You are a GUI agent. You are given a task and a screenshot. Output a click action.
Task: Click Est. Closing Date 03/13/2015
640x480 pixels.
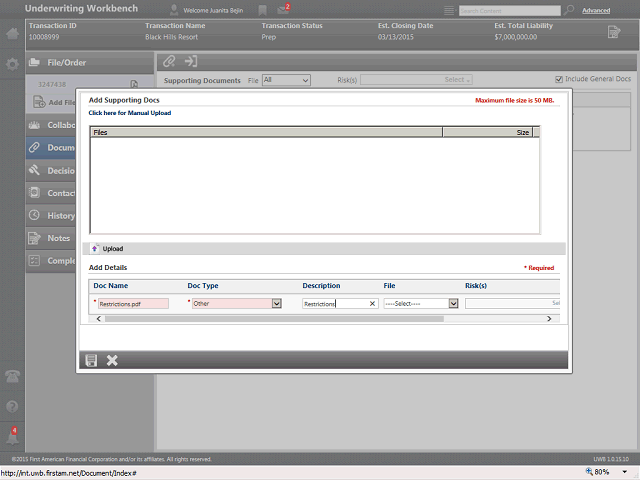pyautogui.click(x=396, y=37)
